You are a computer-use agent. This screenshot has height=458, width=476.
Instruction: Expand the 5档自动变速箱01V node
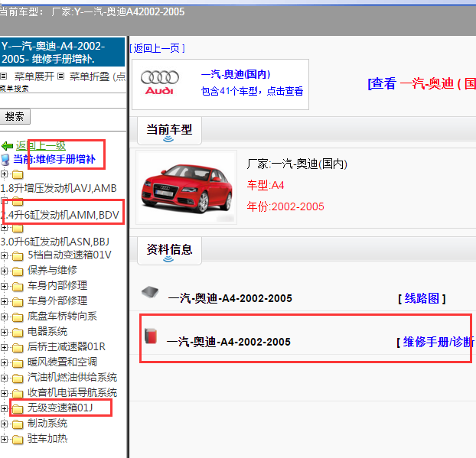pyautogui.click(x=4, y=255)
